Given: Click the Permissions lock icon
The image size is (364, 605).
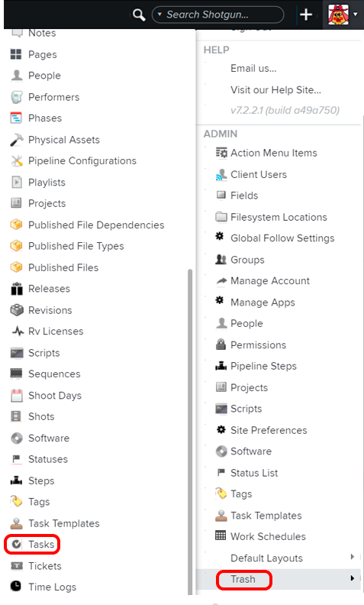Looking at the screenshot, I should pyautogui.click(x=221, y=345).
